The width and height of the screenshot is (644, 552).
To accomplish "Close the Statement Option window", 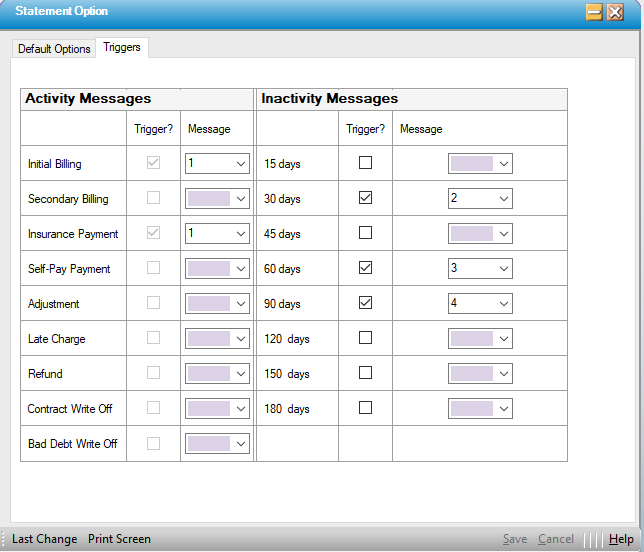I will (615, 12).
